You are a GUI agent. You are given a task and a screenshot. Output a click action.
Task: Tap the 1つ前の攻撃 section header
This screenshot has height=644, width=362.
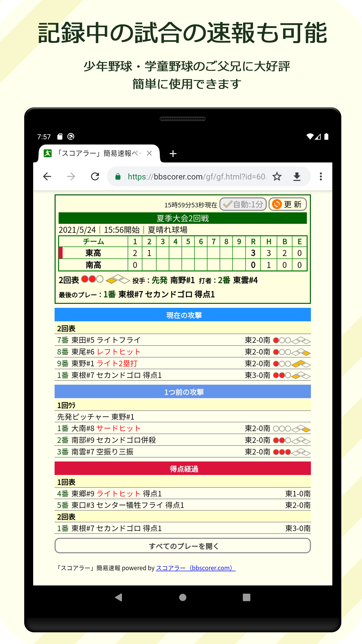tap(183, 392)
